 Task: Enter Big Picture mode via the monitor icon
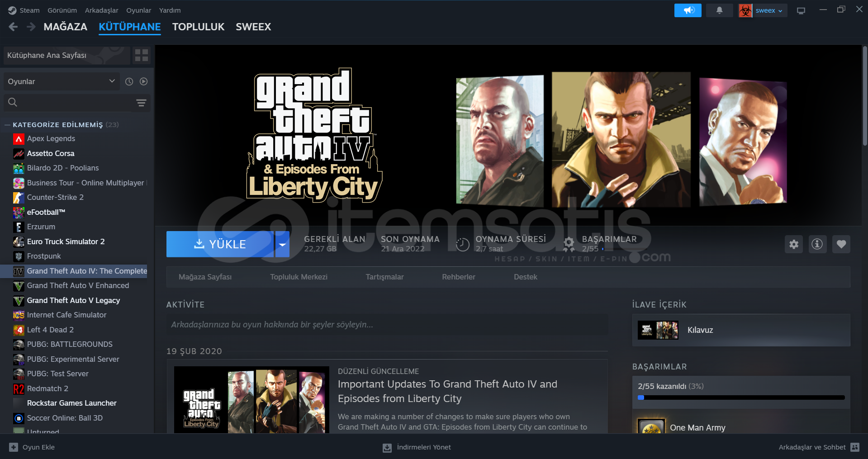click(801, 11)
